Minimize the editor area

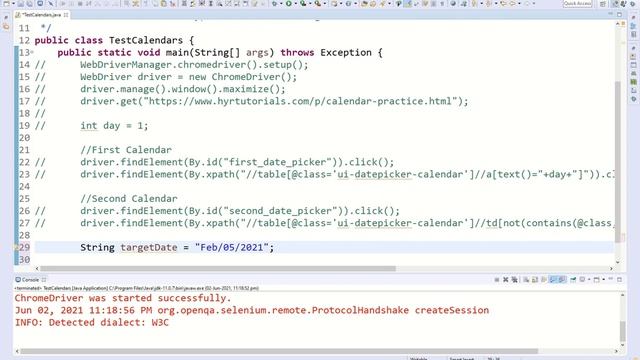(x=611, y=14)
